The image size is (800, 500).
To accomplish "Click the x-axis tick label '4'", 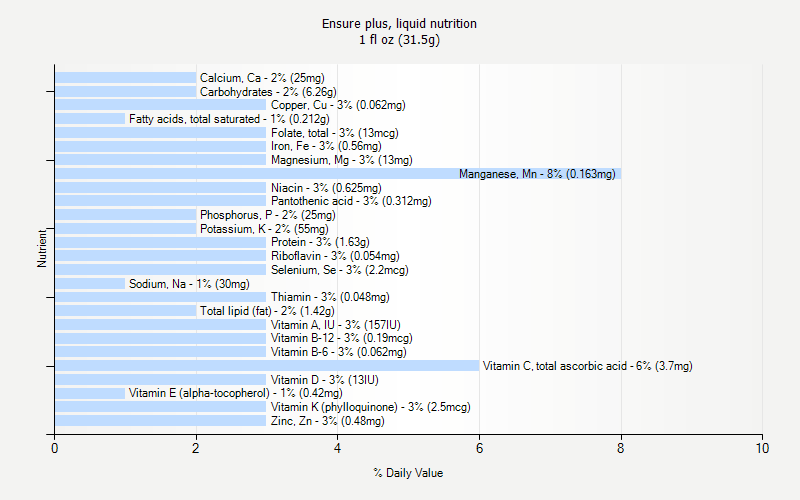I will point(337,448).
